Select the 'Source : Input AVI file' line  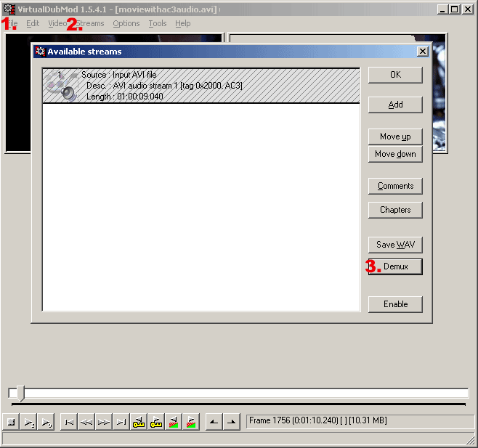tap(119, 75)
